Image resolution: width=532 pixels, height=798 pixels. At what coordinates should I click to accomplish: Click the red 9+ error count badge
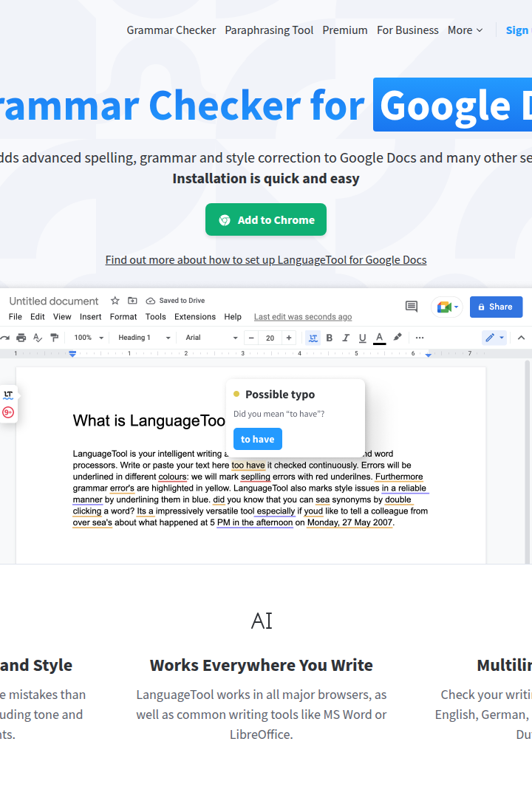click(x=8, y=412)
